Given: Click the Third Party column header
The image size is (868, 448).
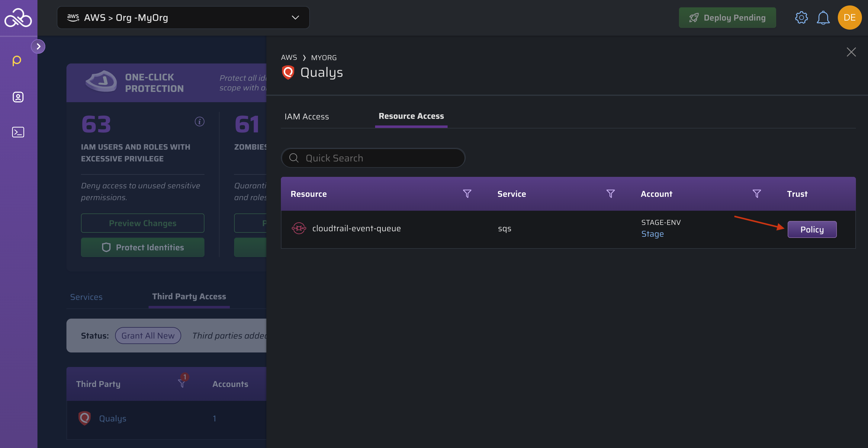Looking at the screenshot, I should (x=98, y=384).
